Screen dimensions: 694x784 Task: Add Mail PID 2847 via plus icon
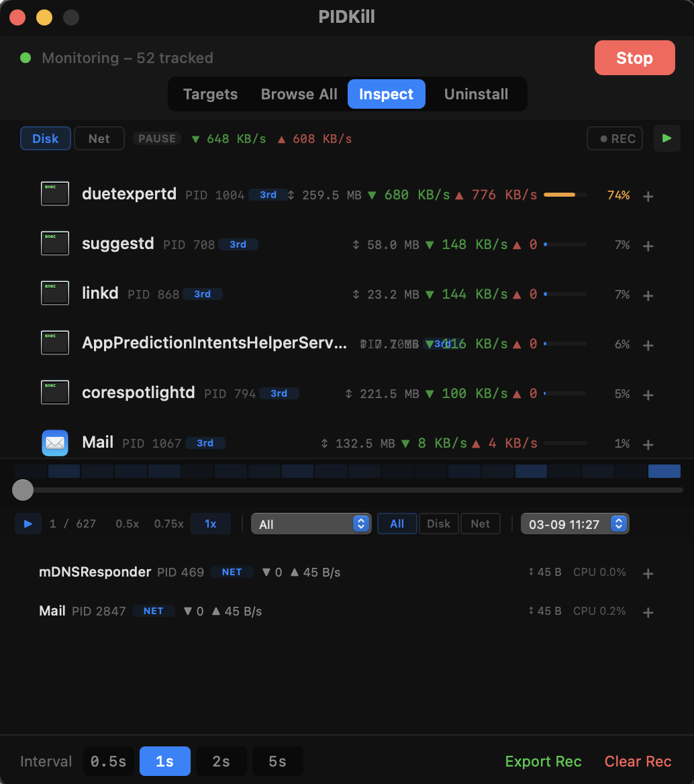click(x=648, y=612)
